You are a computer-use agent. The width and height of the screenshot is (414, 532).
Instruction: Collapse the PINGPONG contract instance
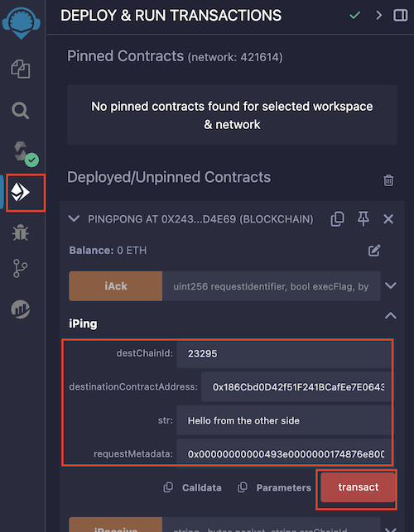(74, 218)
